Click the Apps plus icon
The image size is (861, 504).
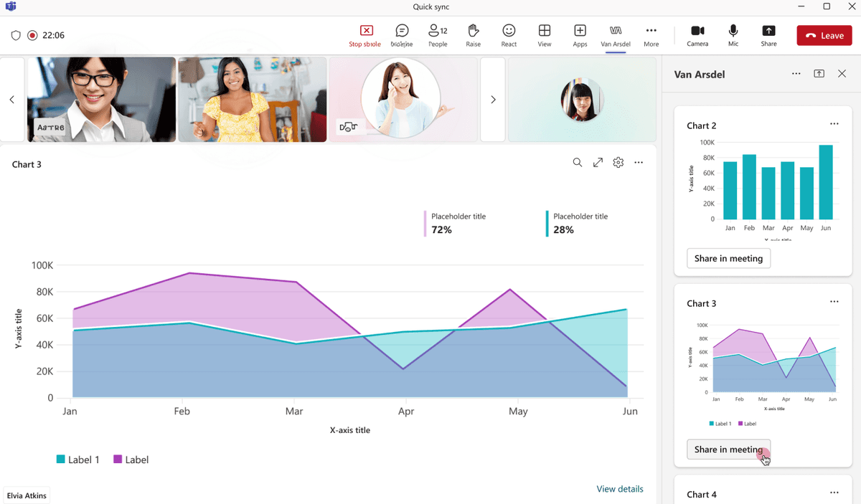tap(580, 35)
